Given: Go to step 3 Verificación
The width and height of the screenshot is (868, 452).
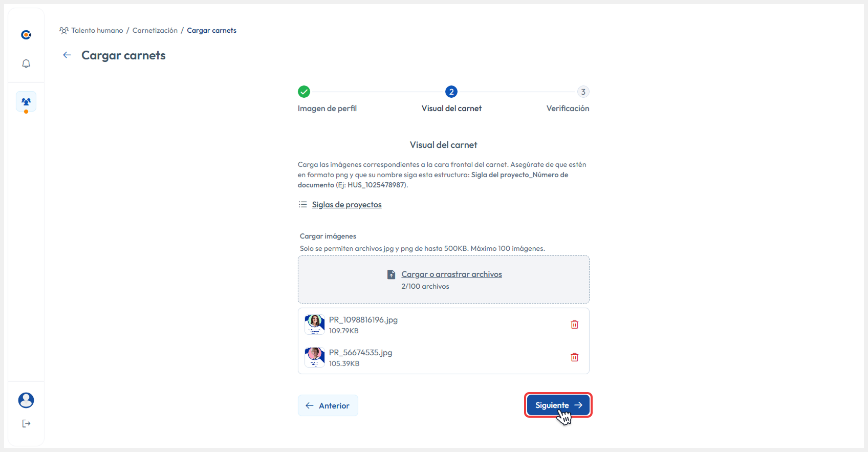Looking at the screenshot, I should tap(583, 92).
